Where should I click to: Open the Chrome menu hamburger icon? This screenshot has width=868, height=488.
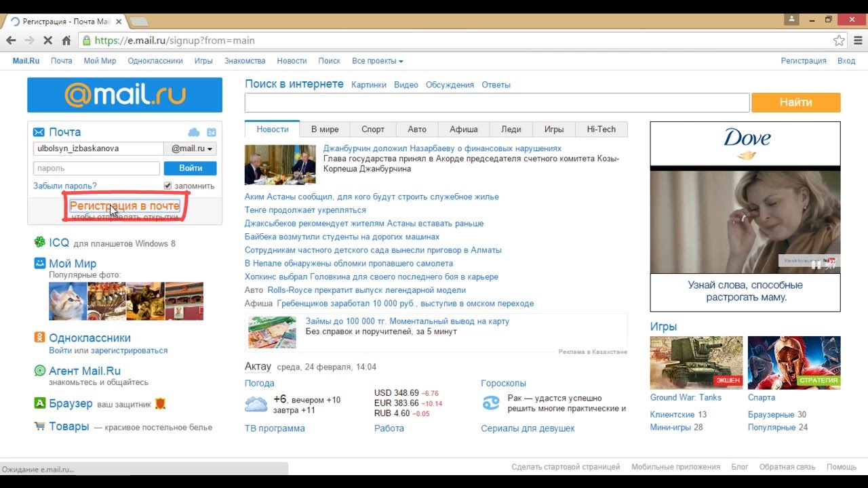click(858, 41)
